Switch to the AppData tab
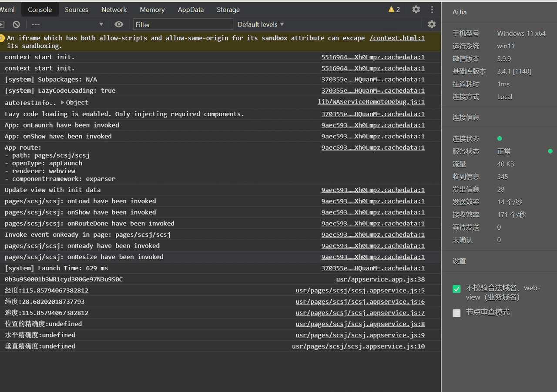The height and width of the screenshot is (392, 557). (x=191, y=10)
